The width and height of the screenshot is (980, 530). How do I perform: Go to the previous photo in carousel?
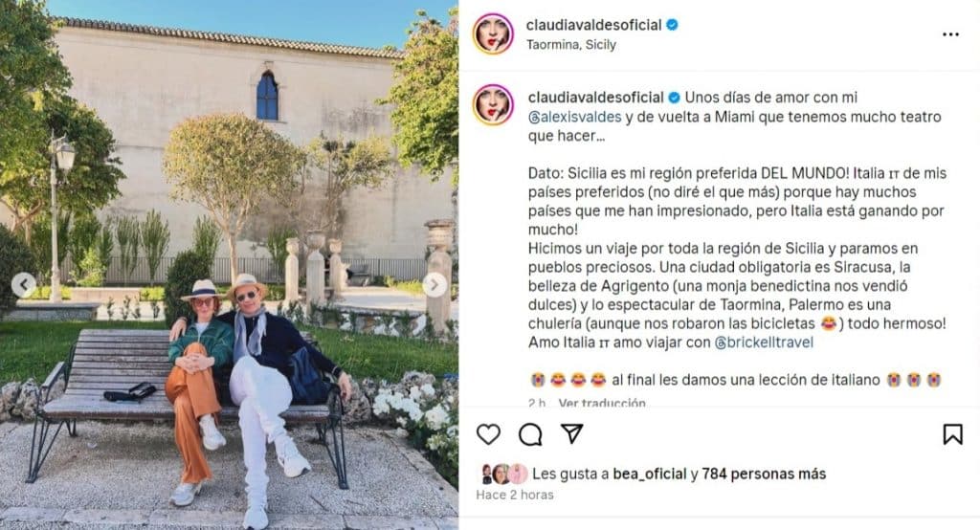coord(24,285)
